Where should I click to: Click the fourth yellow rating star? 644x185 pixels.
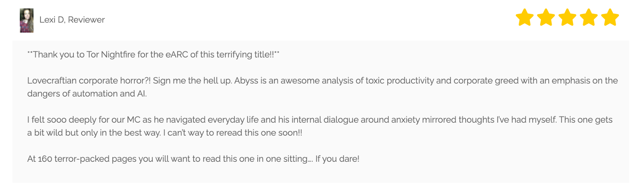click(x=589, y=17)
